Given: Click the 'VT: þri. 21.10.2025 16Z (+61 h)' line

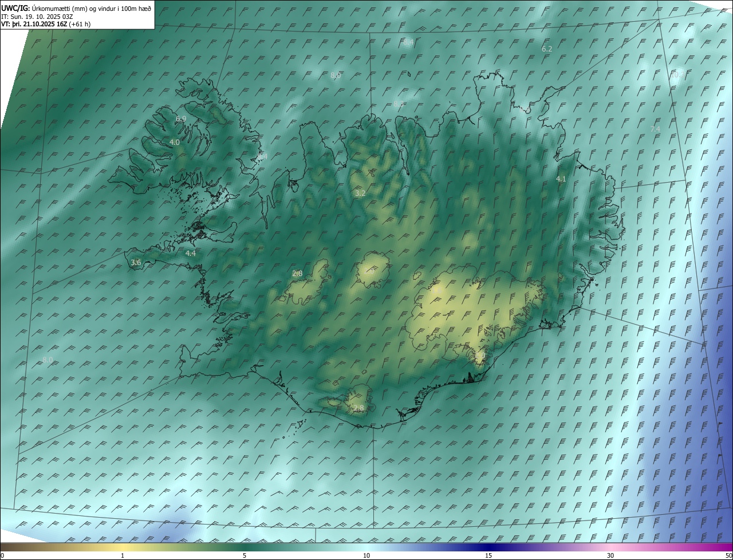Looking at the screenshot, I should point(46,24).
